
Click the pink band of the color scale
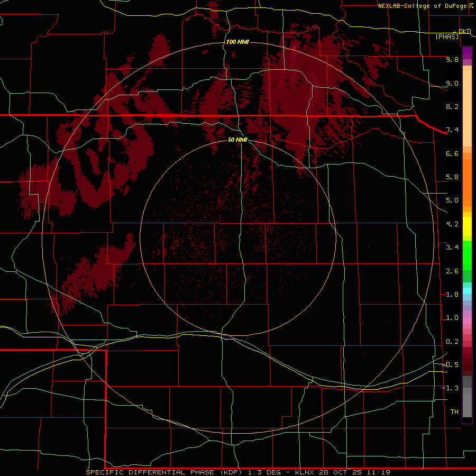tap(467, 321)
